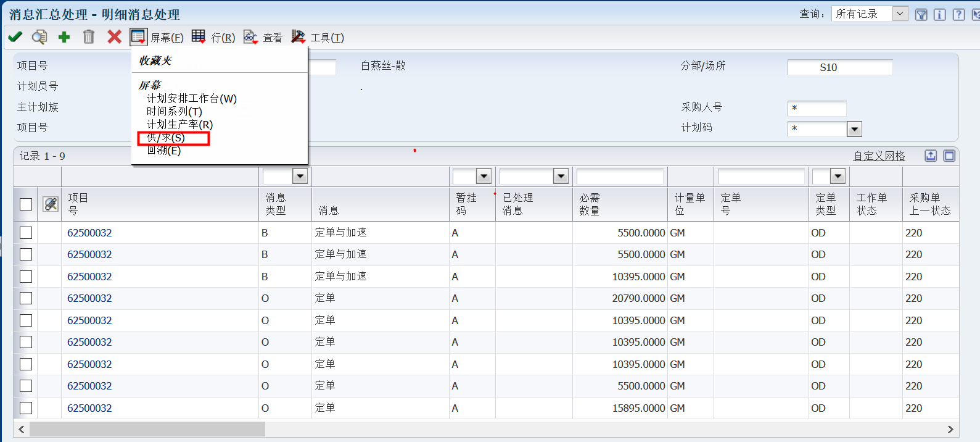Toggle the select-all checkbox in grid header

point(26,204)
